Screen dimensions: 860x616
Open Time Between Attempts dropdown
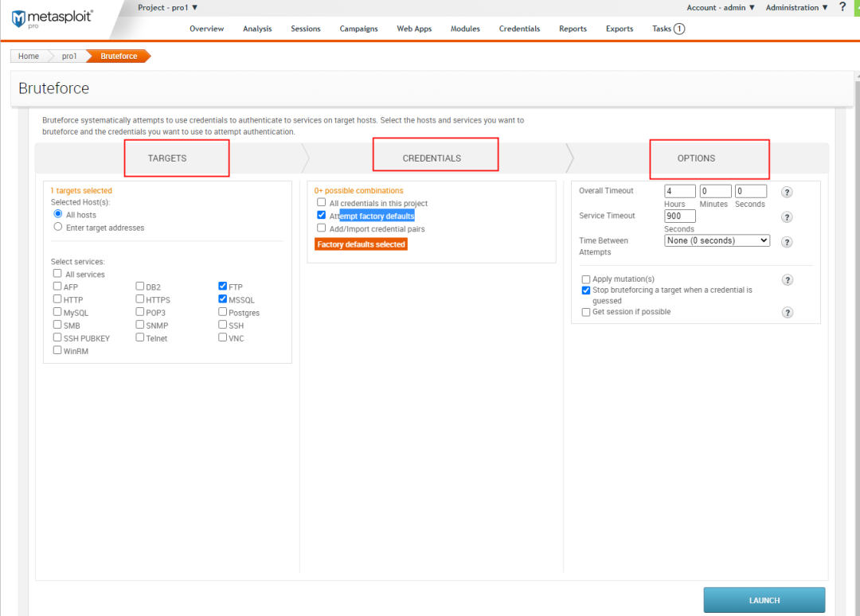tap(717, 240)
